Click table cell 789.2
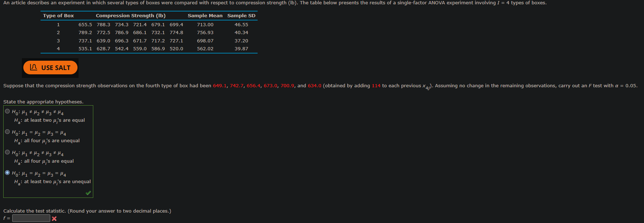The height and width of the screenshot is (223, 644). [x=85, y=33]
